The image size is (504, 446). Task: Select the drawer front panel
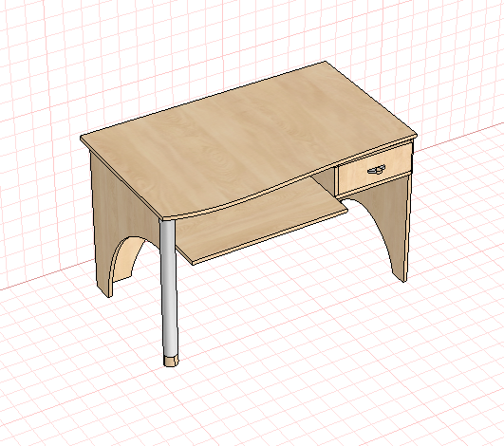375,170
